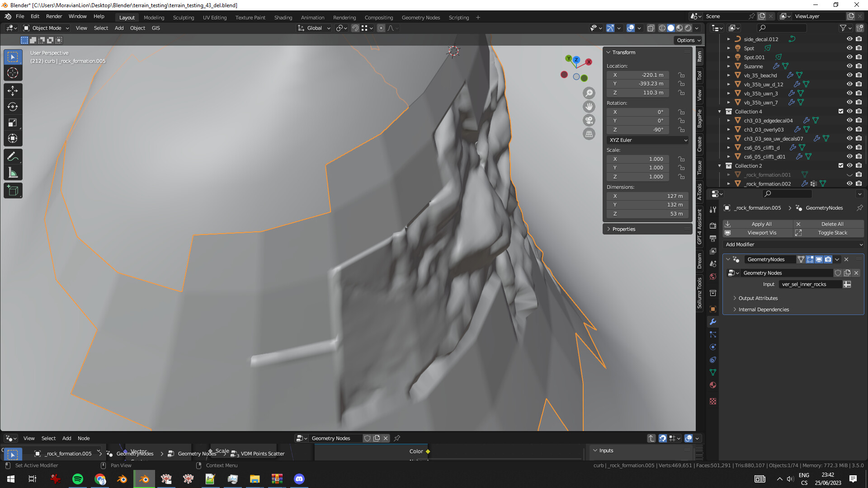
Task: Open the Physics properties tab
Action: (713, 347)
